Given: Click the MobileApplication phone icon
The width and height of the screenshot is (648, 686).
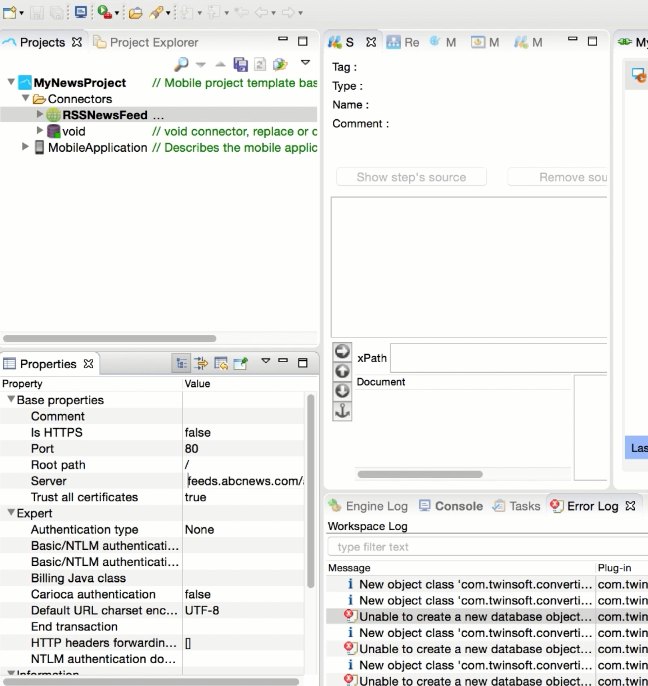Looking at the screenshot, I should click(x=39, y=147).
